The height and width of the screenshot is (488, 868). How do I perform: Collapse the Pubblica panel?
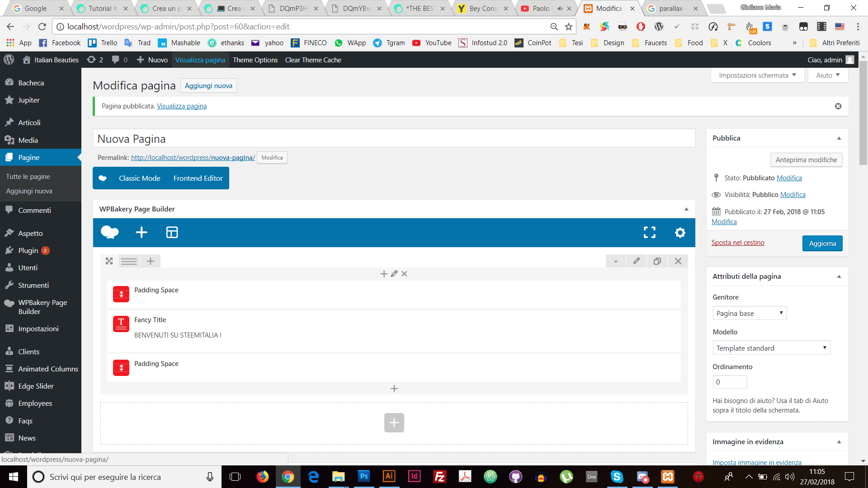click(839, 138)
